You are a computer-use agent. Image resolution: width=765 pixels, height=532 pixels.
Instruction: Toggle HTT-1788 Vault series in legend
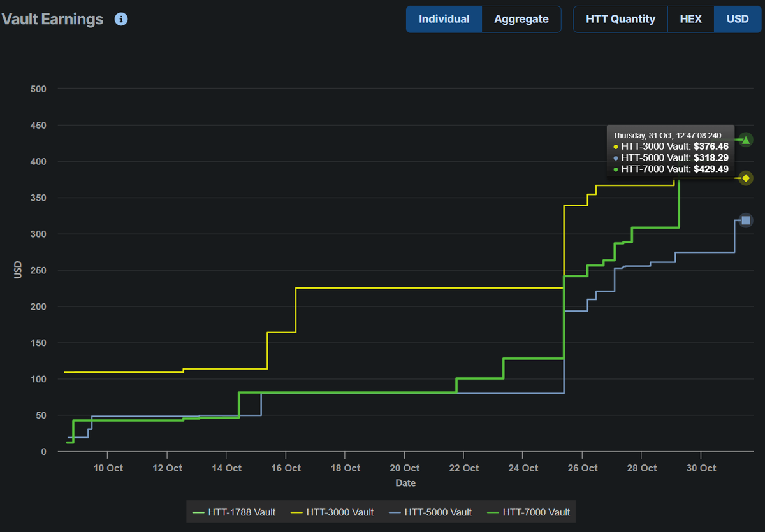point(234,512)
